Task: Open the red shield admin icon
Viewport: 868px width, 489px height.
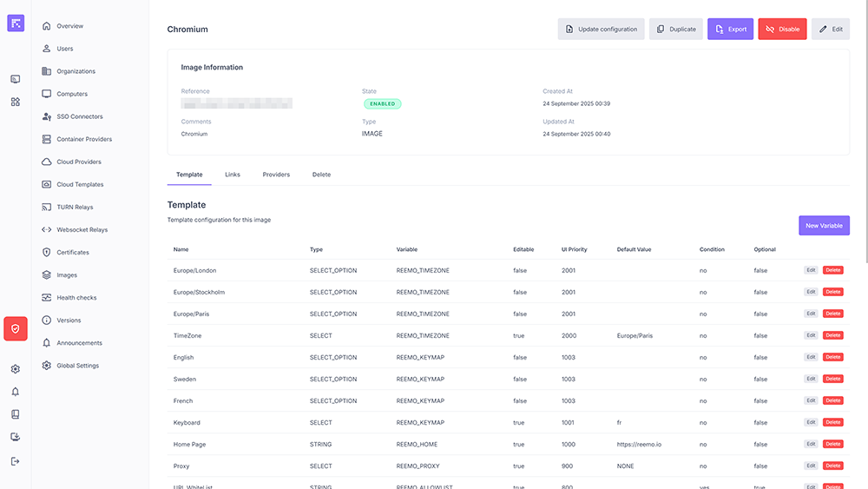Action: 16,328
